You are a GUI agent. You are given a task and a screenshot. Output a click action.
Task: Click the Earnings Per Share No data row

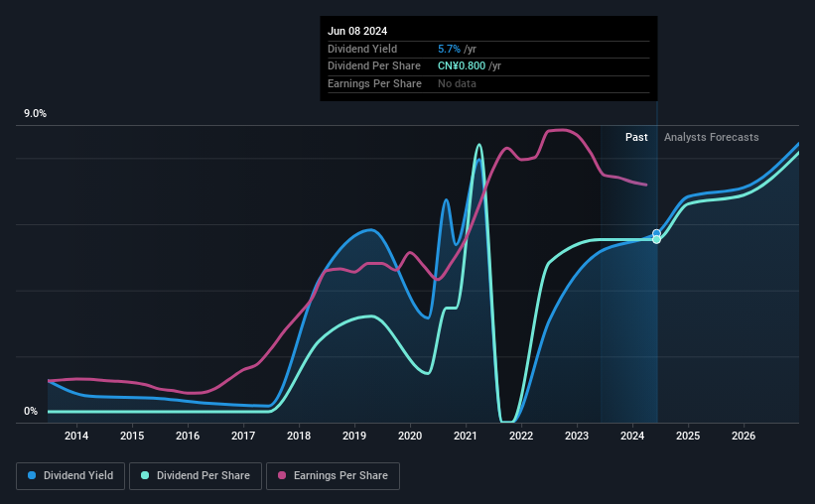pyautogui.click(x=488, y=83)
